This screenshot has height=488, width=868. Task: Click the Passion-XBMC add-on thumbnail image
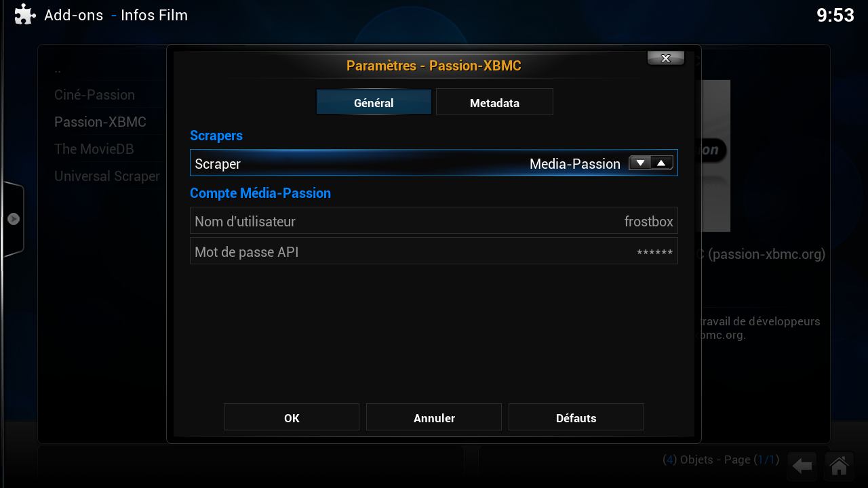pyautogui.click(x=714, y=156)
